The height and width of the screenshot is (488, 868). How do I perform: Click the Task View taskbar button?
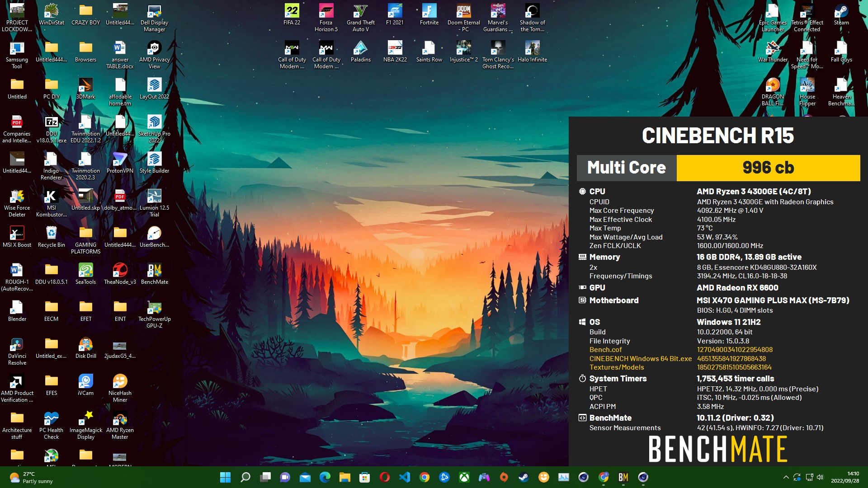click(265, 477)
